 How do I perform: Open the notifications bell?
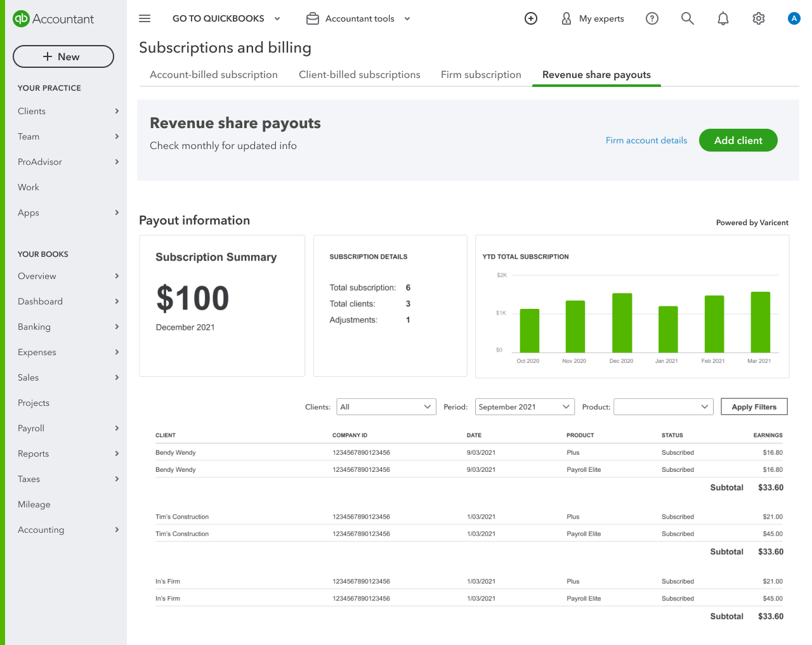[x=723, y=18]
